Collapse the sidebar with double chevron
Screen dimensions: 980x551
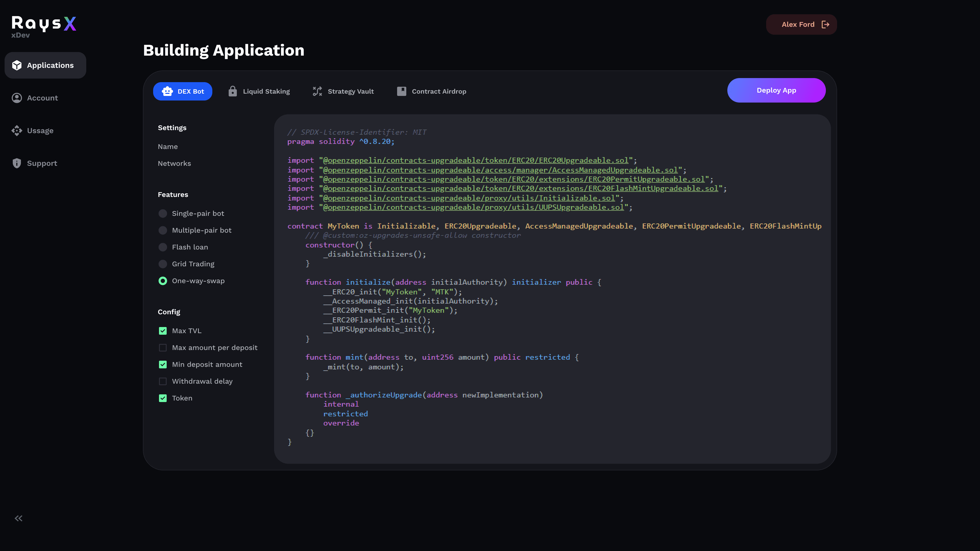[19, 518]
